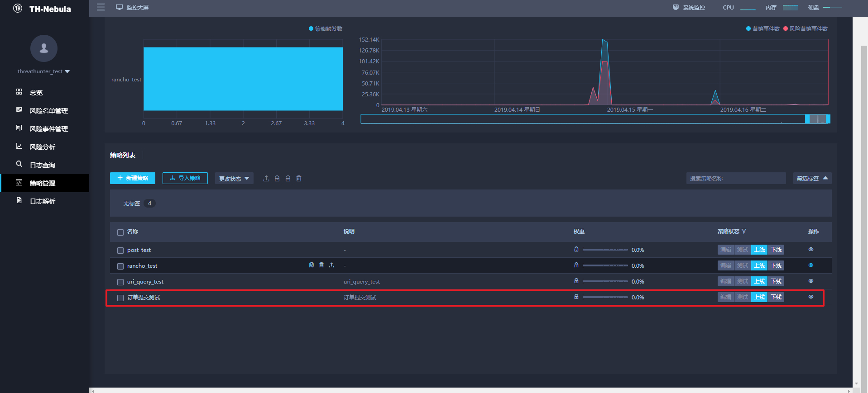Collapse the 筛选标签 filter panel
The height and width of the screenshot is (393, 868).
[x=812, y=178]
